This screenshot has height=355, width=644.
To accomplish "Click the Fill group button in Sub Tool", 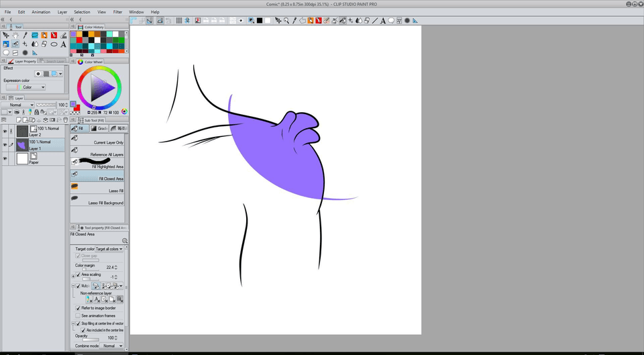I will coord(78,128).
